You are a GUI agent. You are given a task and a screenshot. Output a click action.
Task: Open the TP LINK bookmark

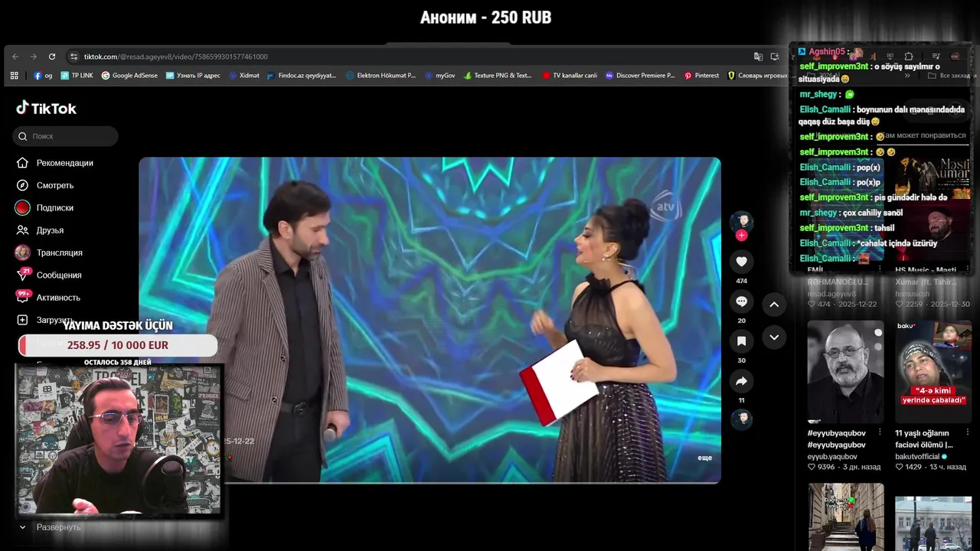(x=77, y=76)
